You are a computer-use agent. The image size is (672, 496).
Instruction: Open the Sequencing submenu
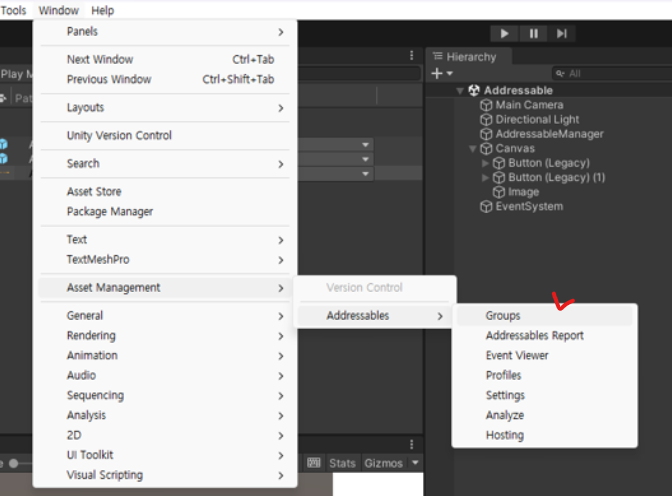[165, 396]
